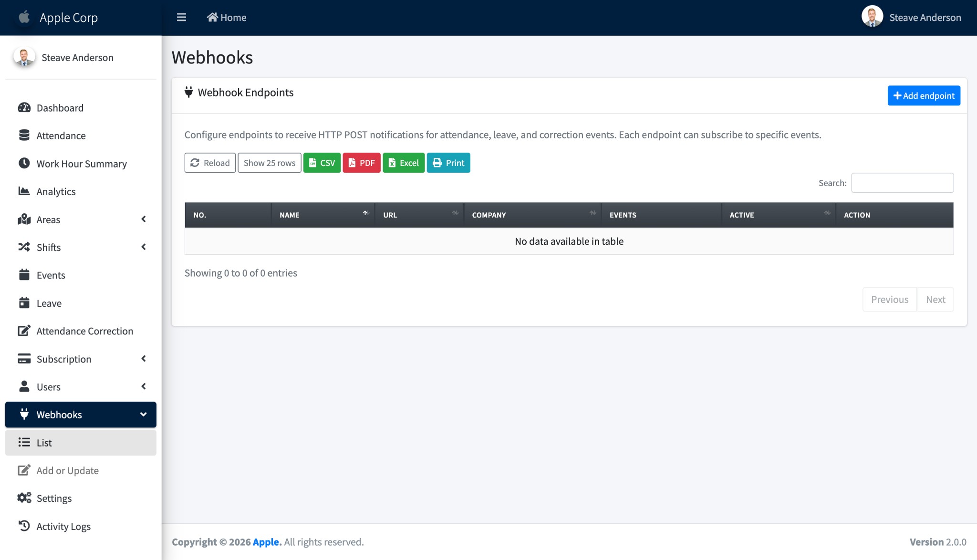Open the Dashboard from the sidebar

click(60, 108)
